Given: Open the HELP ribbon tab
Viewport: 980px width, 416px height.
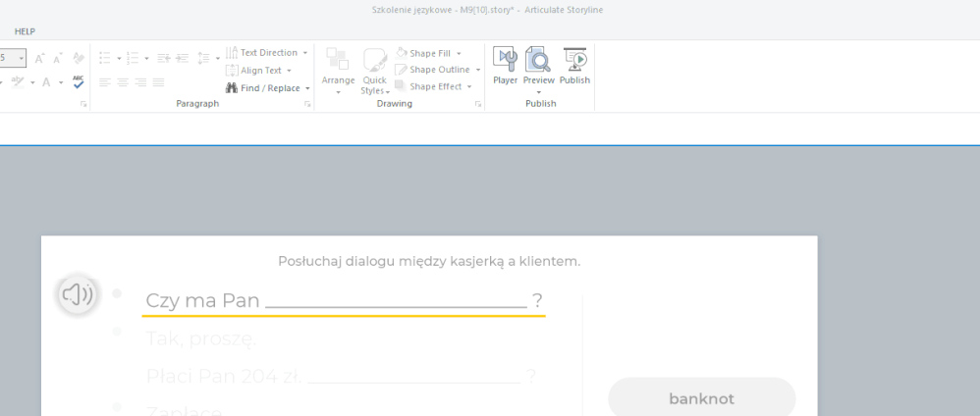Looking at the screenshot, I should click(x=25, y=31).
